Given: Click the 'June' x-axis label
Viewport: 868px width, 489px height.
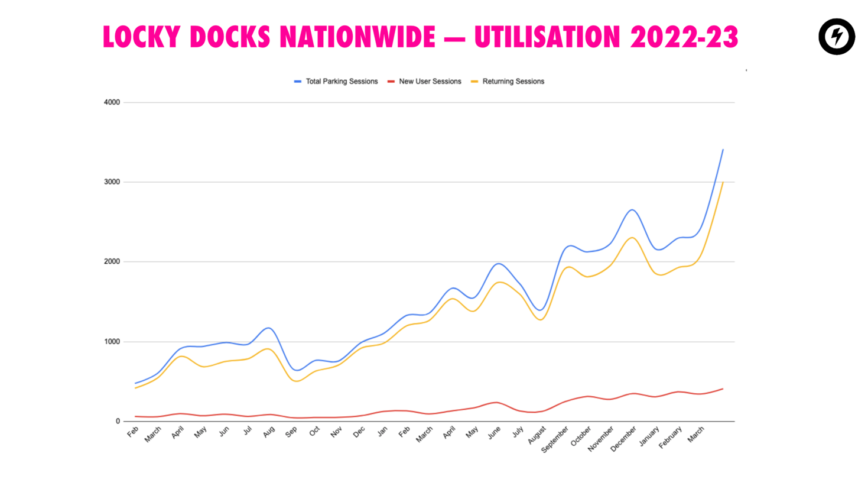Looking at the screenshot, I should [495, 432].
